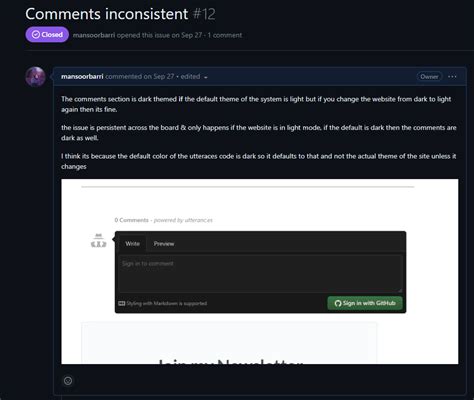Click the small avatar placeholder beside comment box
Screen dimensions: 474x400
click(x=99, y=240)
